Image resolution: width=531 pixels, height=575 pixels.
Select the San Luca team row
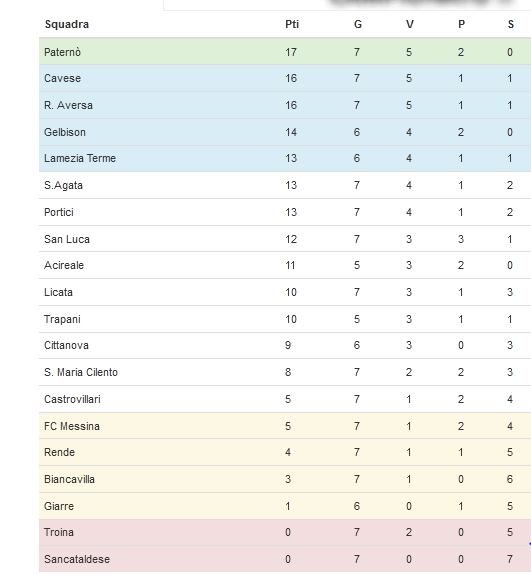[285, 239]
